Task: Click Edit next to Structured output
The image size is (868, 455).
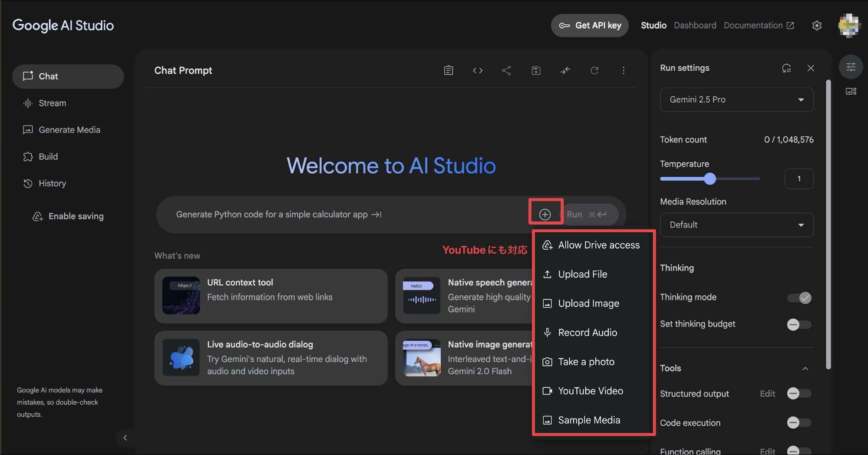Action: [767, 393]
